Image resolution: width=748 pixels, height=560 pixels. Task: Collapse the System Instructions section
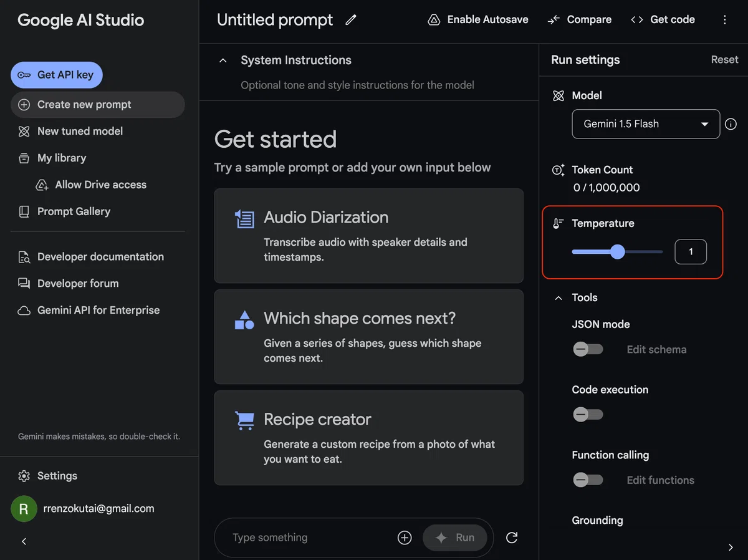pyautogui.click(x=223, y=60)
